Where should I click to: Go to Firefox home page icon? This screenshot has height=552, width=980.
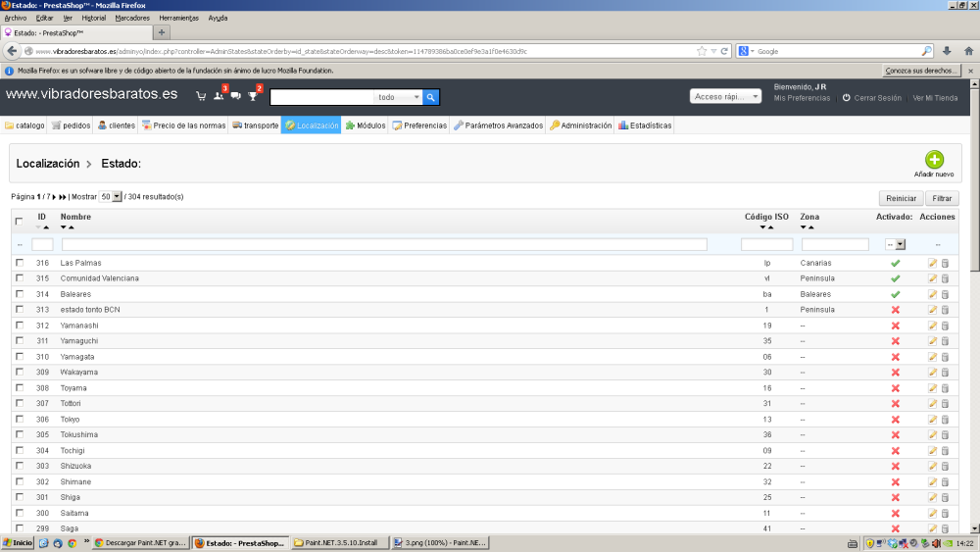coord(968,51)
